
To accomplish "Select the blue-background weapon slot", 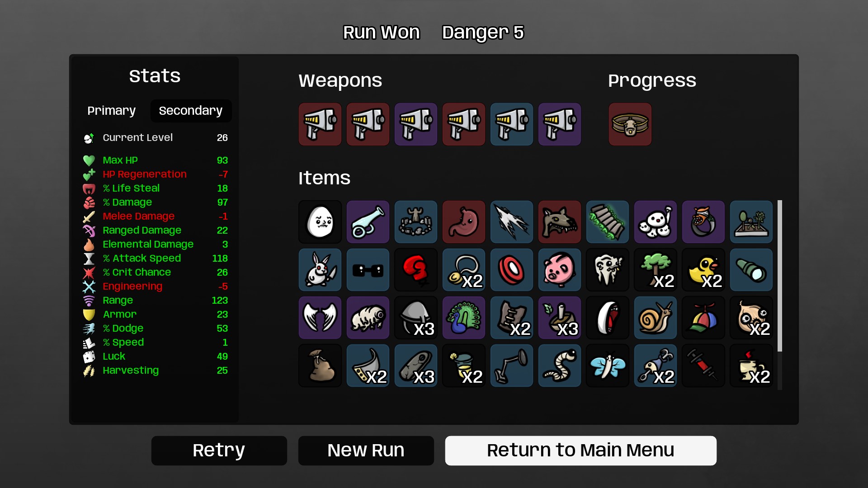I will tap(512, 124).
